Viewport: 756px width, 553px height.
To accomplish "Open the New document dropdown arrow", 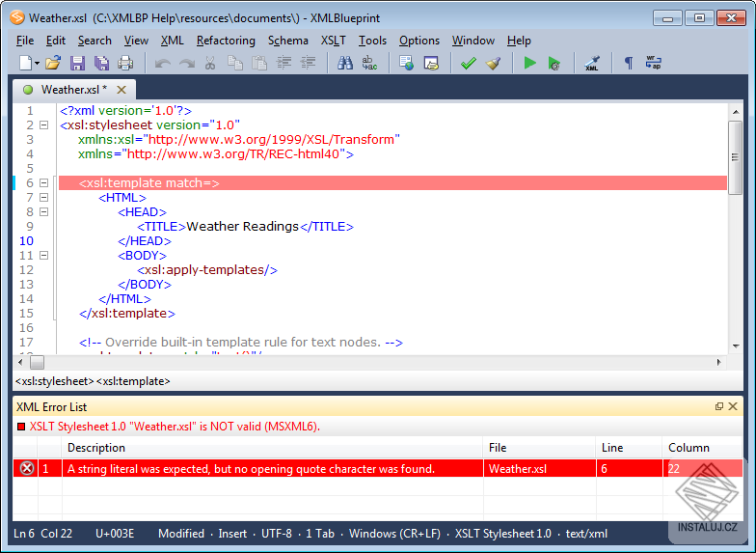I will pos(37,64).
